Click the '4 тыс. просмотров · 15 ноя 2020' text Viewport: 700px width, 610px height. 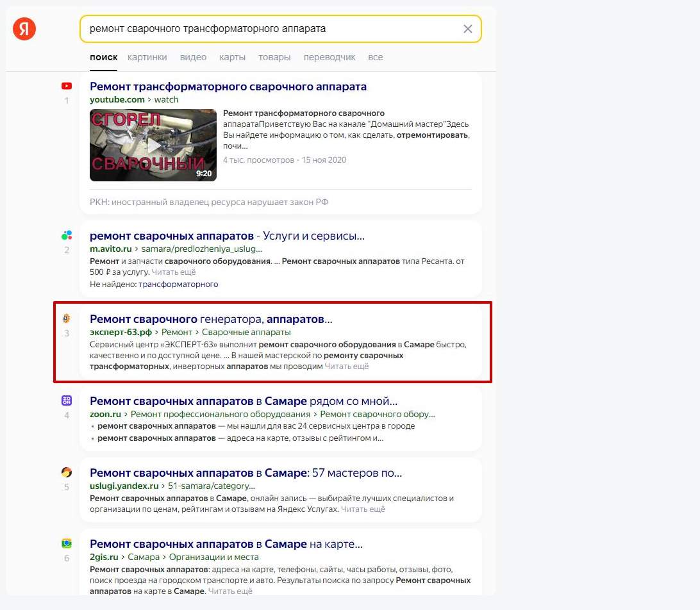(x=285, y=160)
